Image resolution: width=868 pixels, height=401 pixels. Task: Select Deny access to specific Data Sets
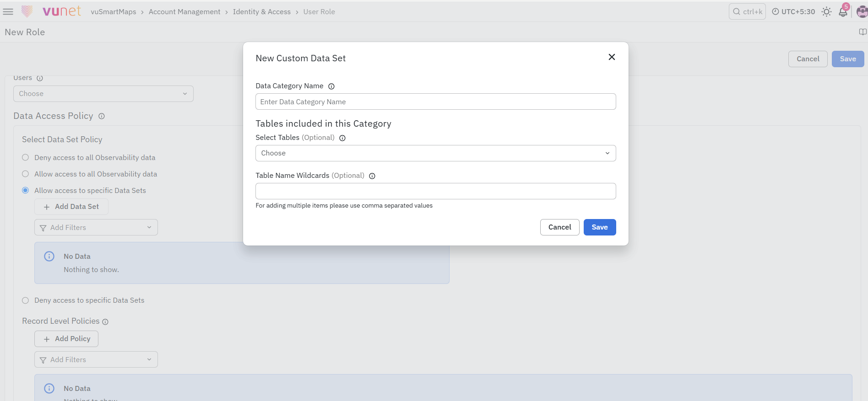(26, 300)
